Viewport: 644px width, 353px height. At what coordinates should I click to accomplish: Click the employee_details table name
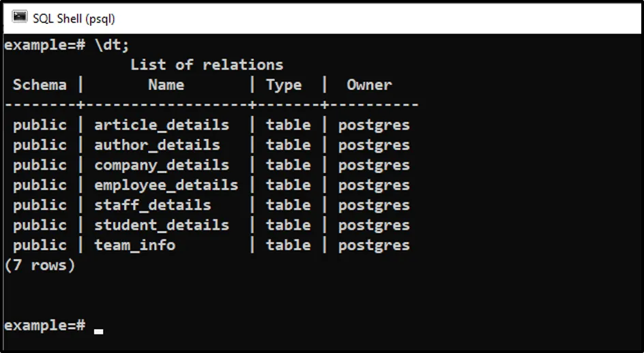click(166, 185)
